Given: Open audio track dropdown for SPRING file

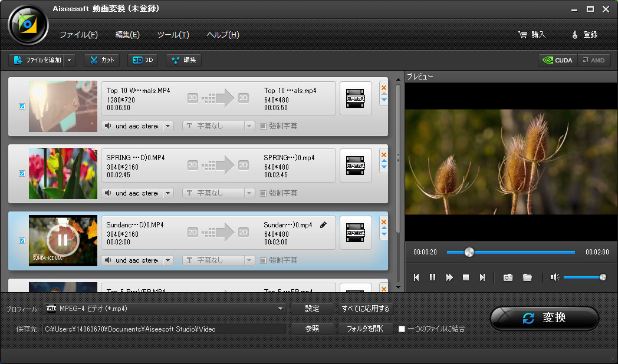Looking at the screenshot, I should coord(168,193).
